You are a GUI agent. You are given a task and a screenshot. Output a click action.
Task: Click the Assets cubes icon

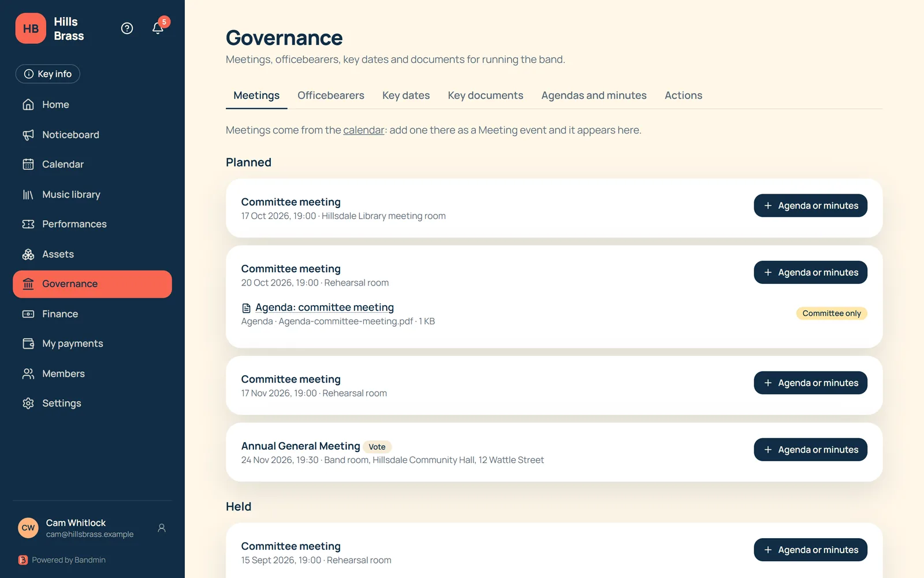point(28,254)
